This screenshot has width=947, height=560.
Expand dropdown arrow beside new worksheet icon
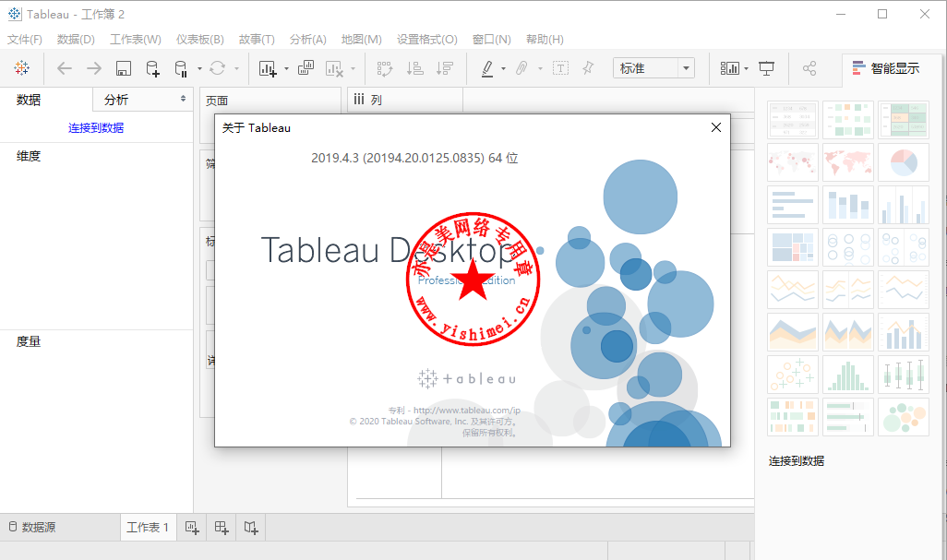click(286, 69)
